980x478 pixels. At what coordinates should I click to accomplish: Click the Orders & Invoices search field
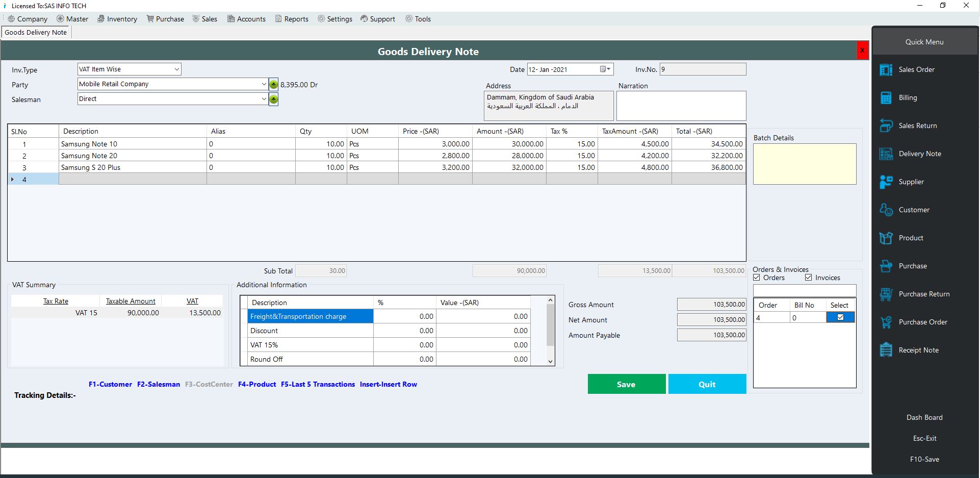coord(805,290)
